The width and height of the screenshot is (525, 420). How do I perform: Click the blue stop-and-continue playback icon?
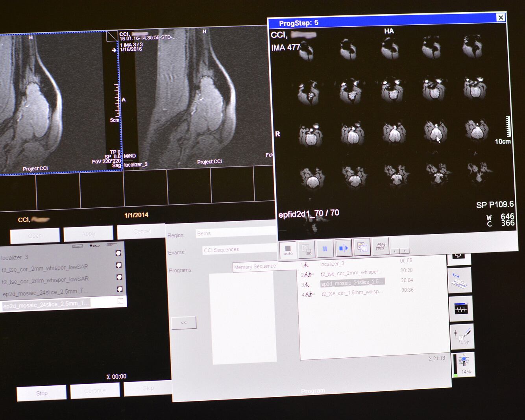[x=343, y=248]
